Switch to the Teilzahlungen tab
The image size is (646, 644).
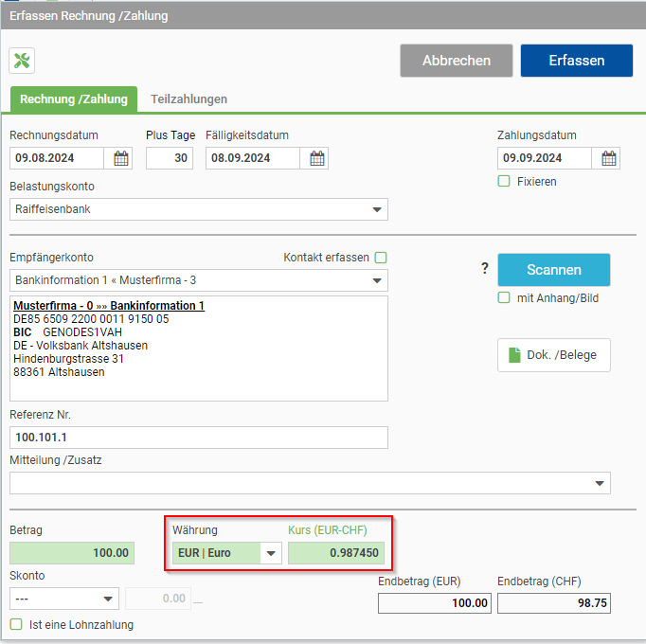(x=188, y=99)
